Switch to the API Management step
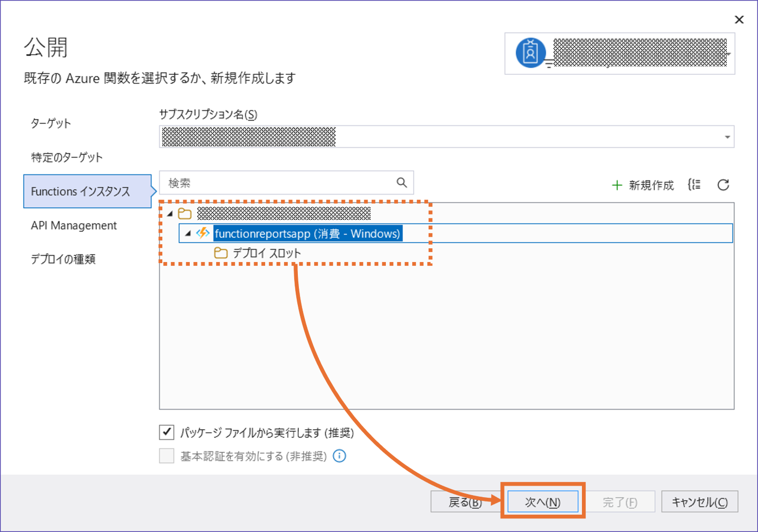758x532 pixels. click(x=74, y=225)
